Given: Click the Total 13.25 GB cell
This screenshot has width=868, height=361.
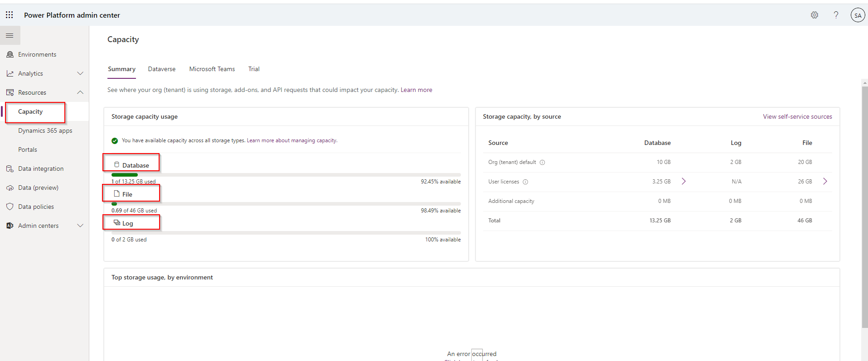Looking at the screenshot, I should point(660,221).
